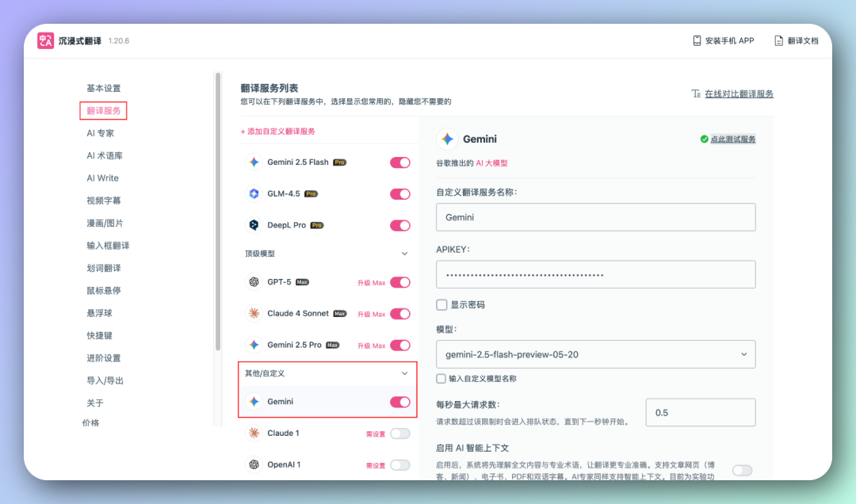856x504 pixels.
Task: Open 输入框翻译 settings
Action: (108, 246)
